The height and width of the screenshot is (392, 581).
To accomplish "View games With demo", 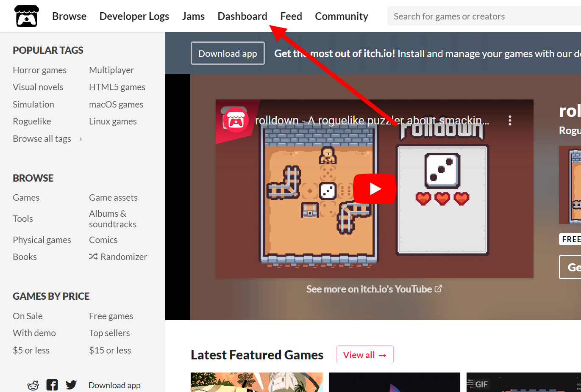I will pos(34,333).
